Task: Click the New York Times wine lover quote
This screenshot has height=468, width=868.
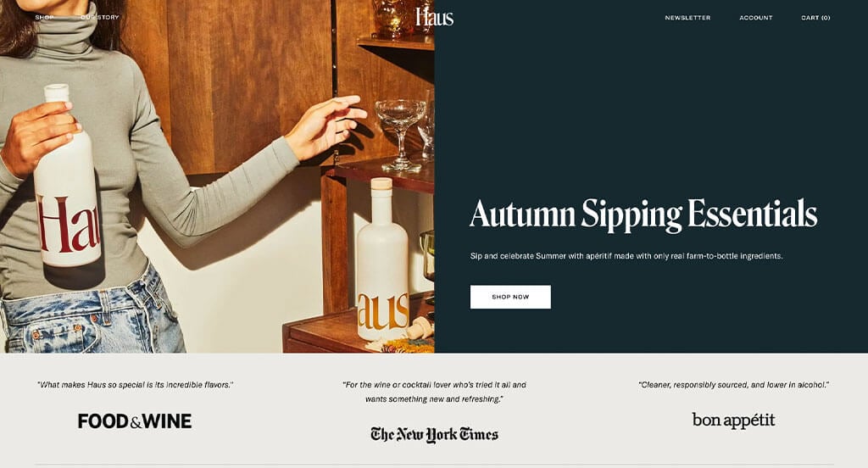Action: [x=435, y=392]
